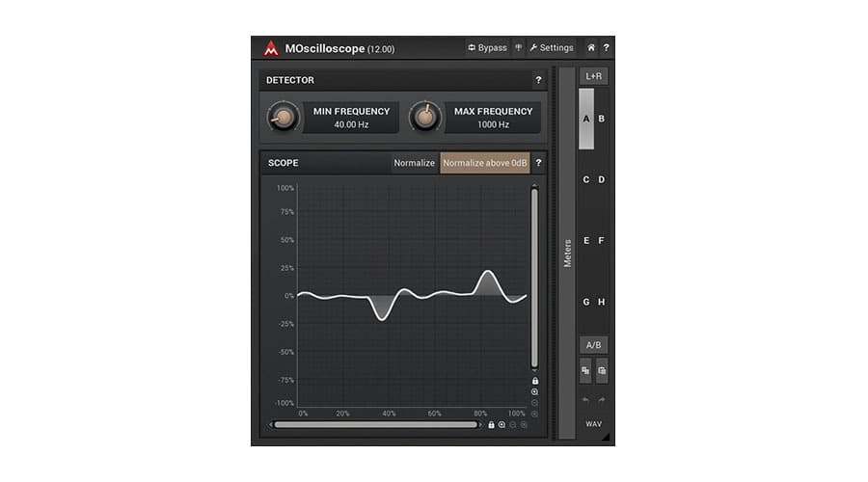The height and width of the screenshot is (482, 868).
Task: Click the window resize corner grip
Action: 607,438
